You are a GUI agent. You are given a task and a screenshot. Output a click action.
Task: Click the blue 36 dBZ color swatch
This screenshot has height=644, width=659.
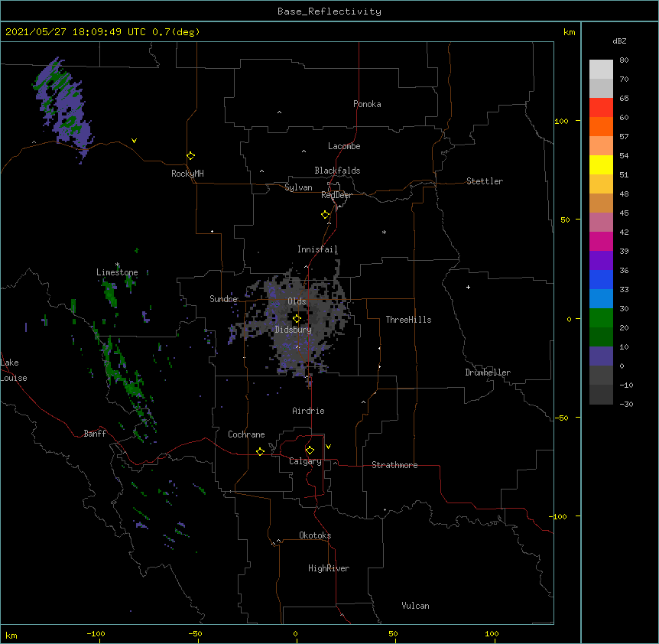[x=601, y=279]
